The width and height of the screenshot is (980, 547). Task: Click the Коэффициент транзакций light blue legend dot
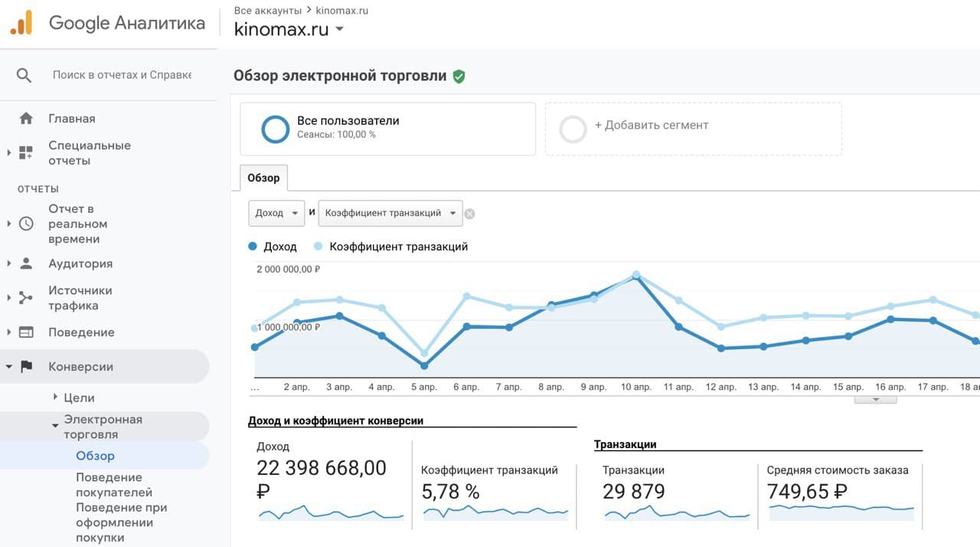(x=319, y=247)
